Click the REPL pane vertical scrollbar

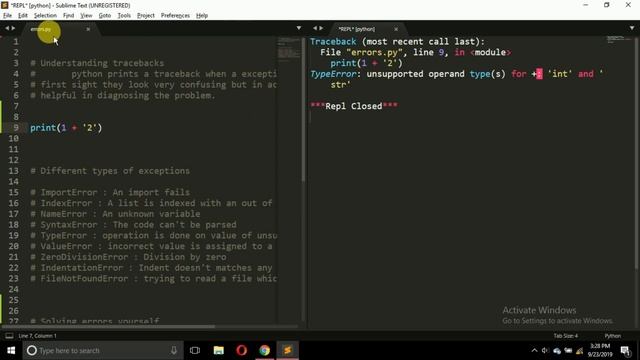[636, 154]
